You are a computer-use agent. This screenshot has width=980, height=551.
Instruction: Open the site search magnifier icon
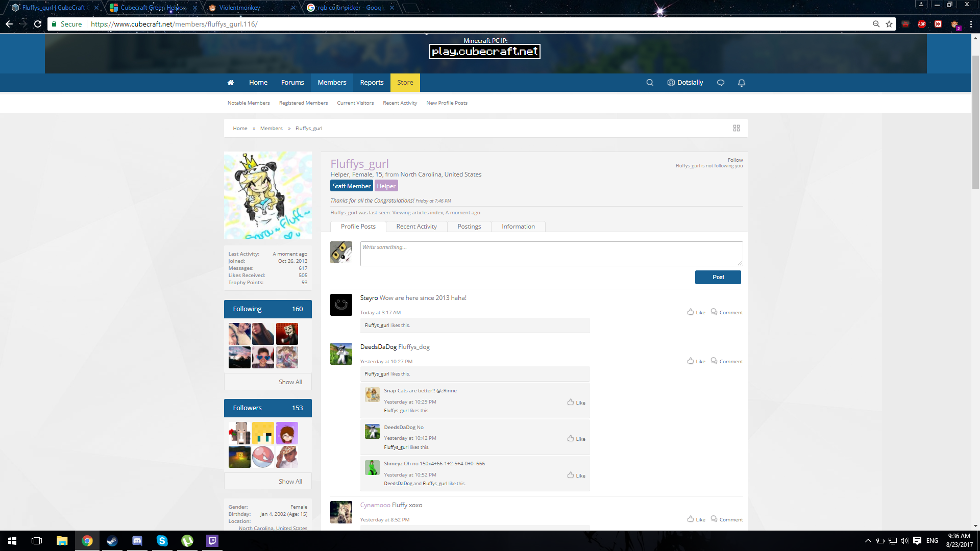650,83
